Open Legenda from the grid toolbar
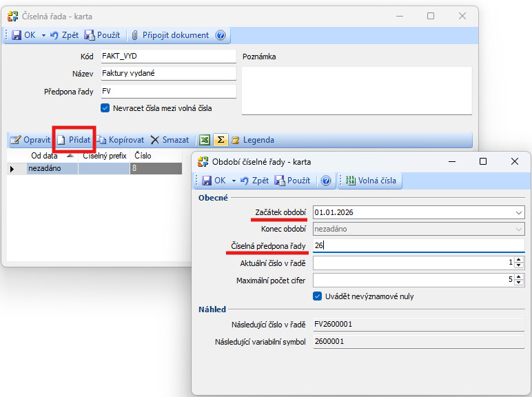The image size is (532, 397). (x=252, y=140)
